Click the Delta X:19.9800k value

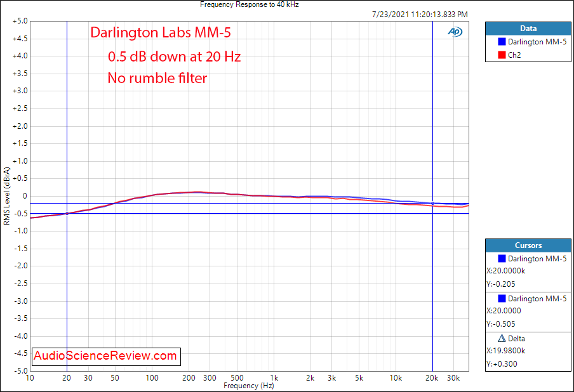tap(506, 351)
